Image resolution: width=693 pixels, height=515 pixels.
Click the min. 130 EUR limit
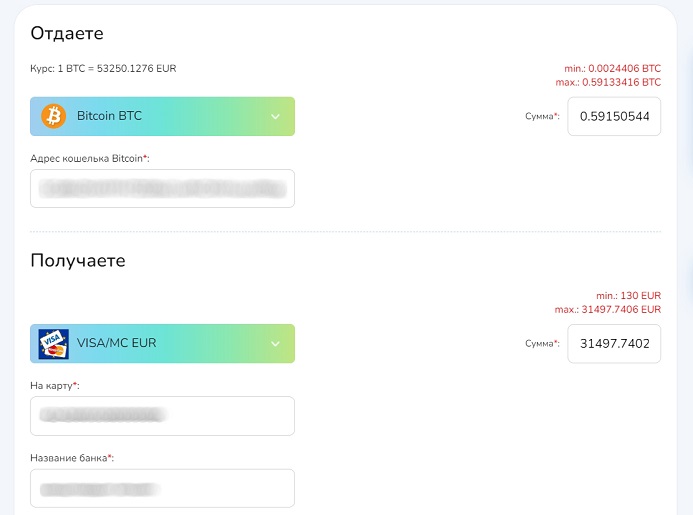click(628, 296)
